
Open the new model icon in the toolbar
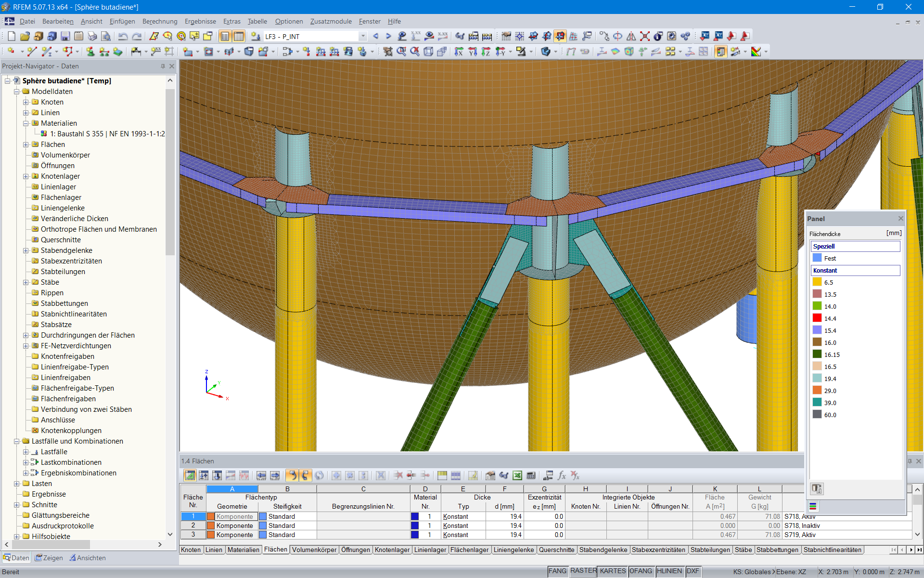click(11, 36)
